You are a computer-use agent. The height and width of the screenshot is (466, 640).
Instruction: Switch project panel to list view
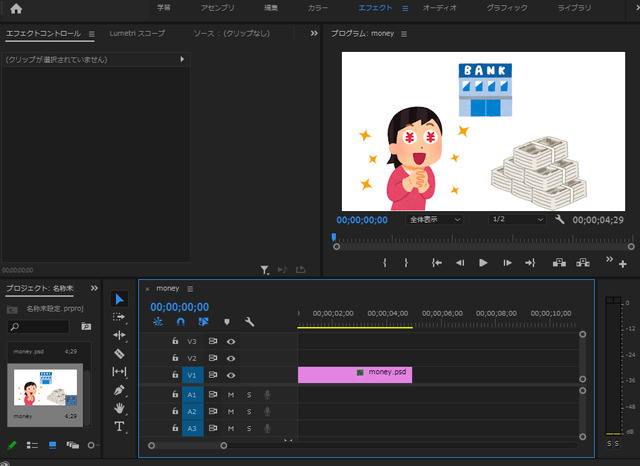(x=32, y=445)
